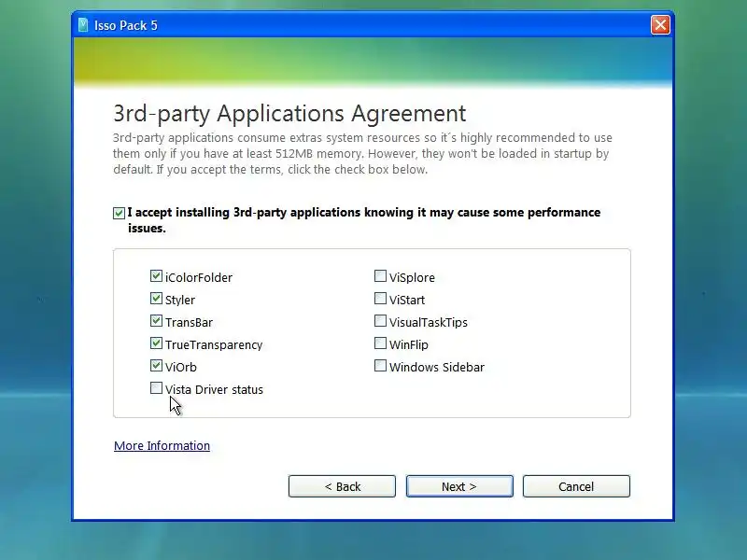Tick the VisualTaskTips checkbox
Viewport: 747px width, 560px height.
point(380,321)
